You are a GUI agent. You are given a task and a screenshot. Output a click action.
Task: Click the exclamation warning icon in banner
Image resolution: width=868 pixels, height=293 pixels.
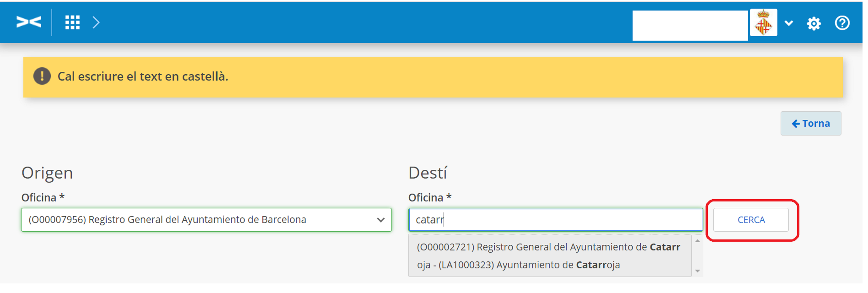click(42, 76)
